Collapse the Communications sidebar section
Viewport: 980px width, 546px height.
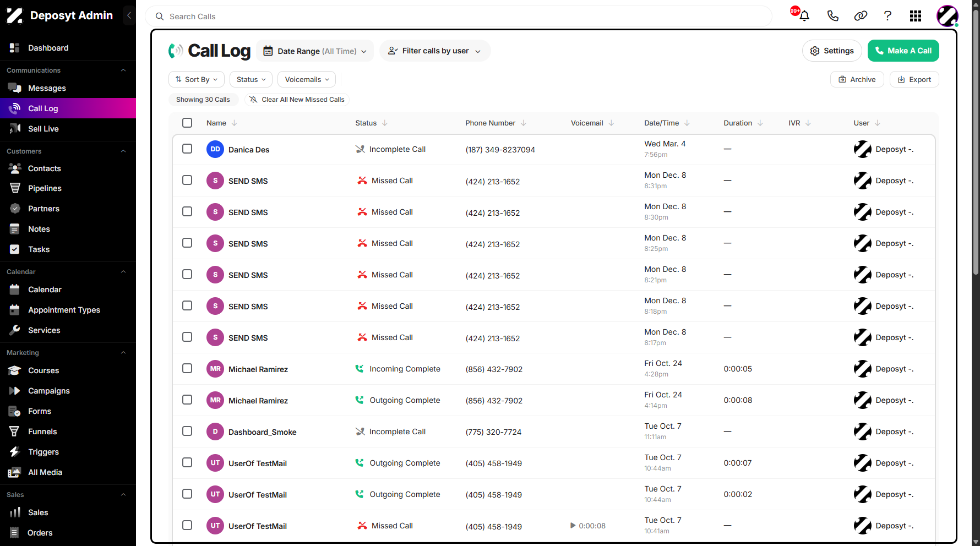point(123,70)
